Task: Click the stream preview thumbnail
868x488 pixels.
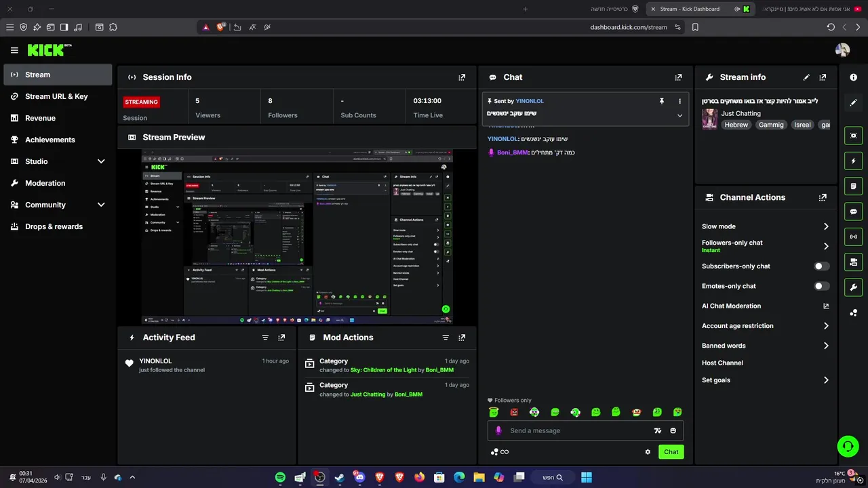Action: click(297, 237)
